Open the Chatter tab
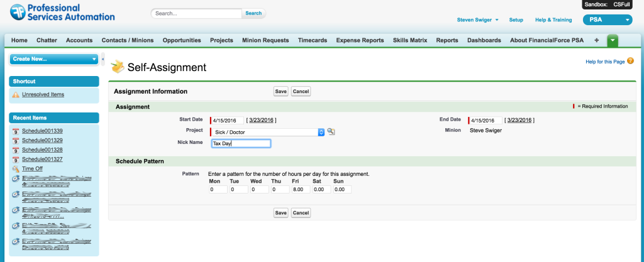 pyautogui.click(x=47, y=40)
